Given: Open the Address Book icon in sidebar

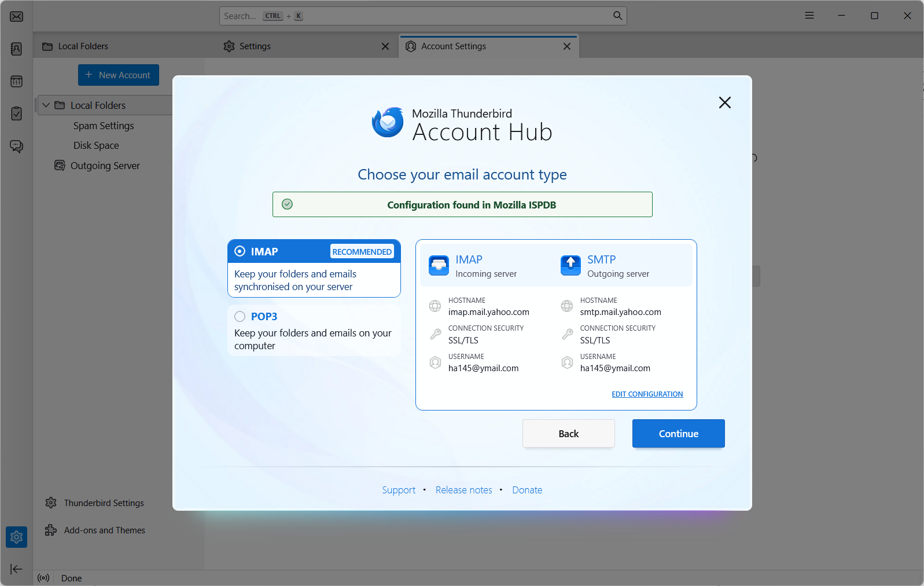Looking at the screenshot, I should [17, 49].
